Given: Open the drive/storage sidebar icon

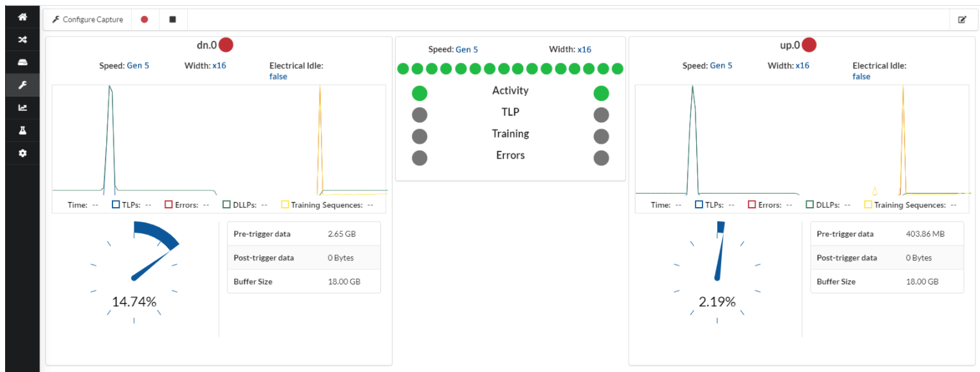Looking at the screenshot, I should (22, 63).
